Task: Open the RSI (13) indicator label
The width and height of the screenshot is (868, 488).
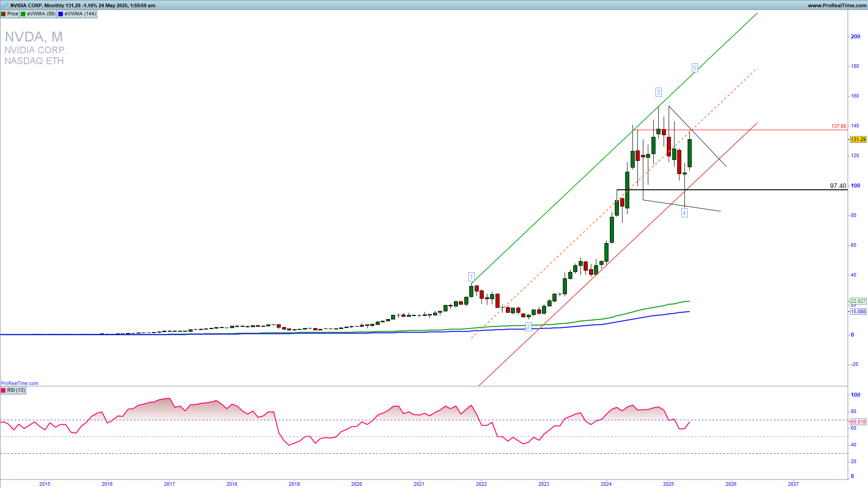Action: (x=16, y=390)
